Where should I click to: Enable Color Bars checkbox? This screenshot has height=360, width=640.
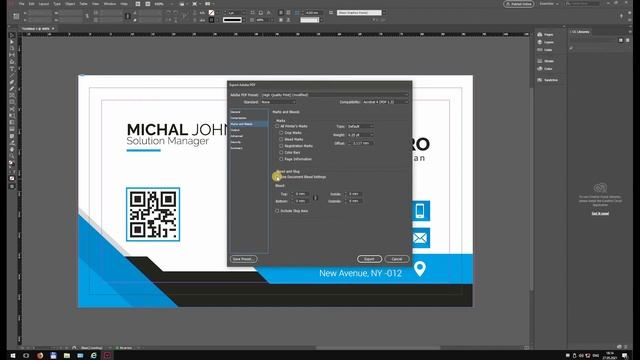click(x=281, y=153)
